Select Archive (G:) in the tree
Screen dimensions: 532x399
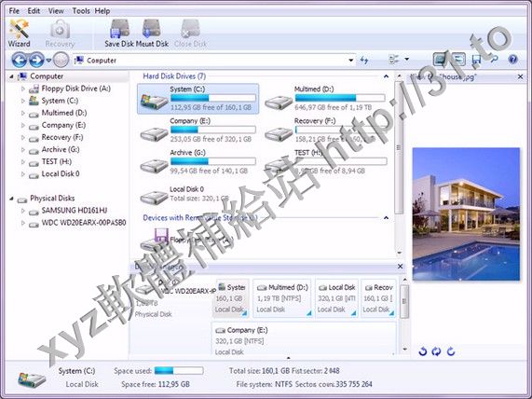[x=61, y=150]
